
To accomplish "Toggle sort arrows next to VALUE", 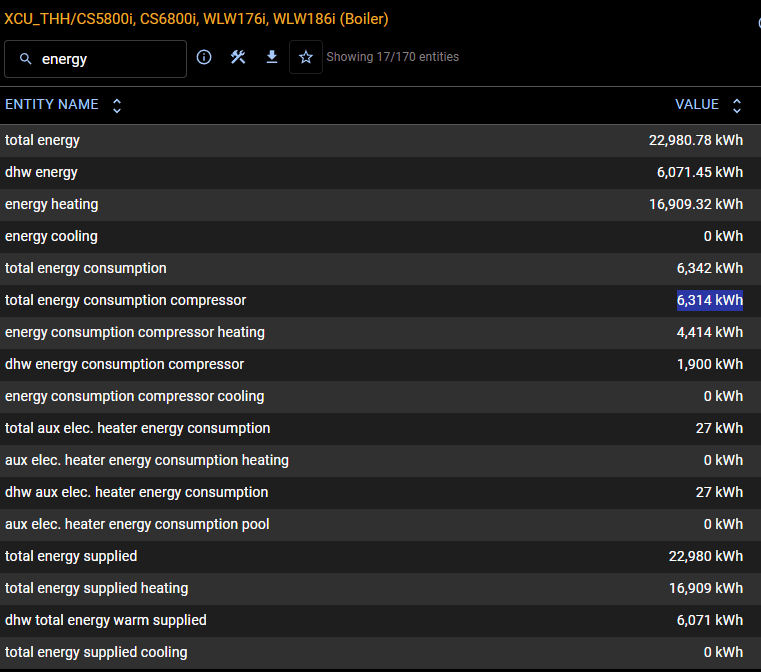I will (x=737, y=105).
